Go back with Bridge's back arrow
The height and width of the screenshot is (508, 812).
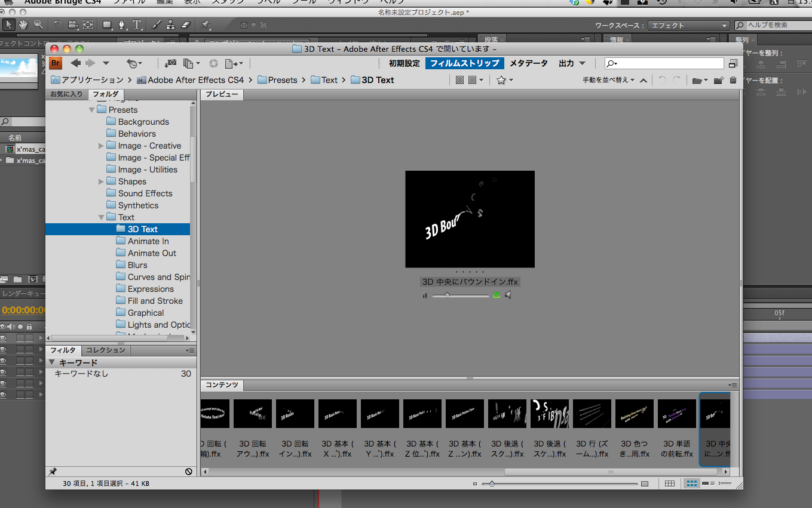coord(76,63)
